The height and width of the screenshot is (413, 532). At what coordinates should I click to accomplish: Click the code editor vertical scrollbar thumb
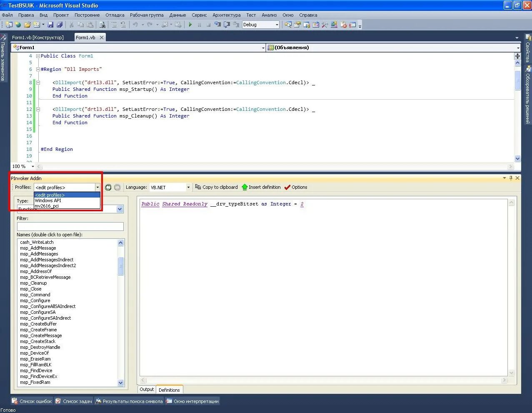tap(517, 80)
